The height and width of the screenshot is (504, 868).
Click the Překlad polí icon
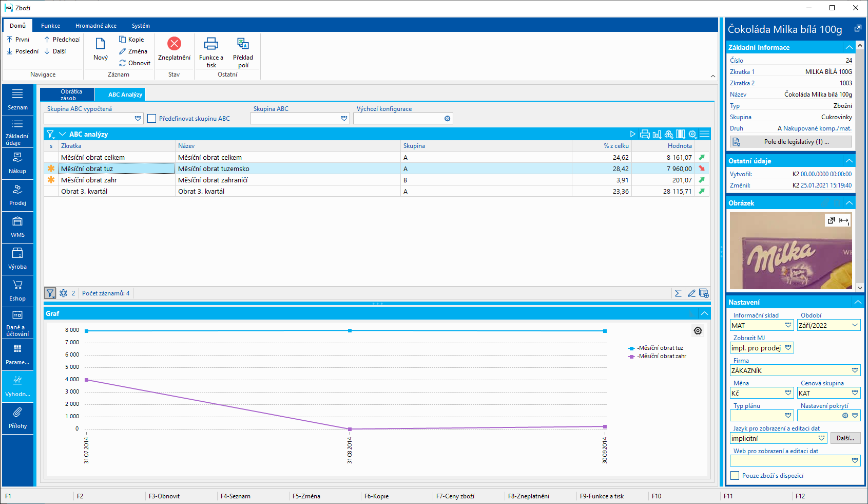243,44
